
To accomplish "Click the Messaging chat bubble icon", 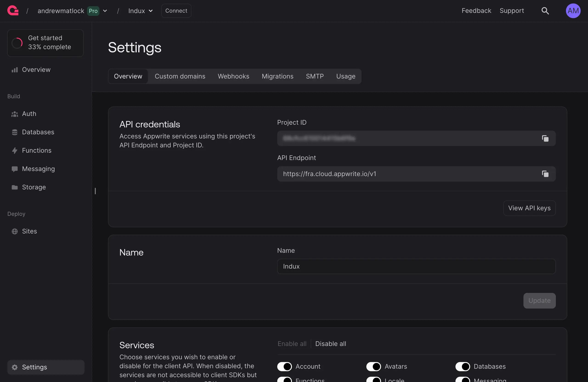I will tap(14, 169).
